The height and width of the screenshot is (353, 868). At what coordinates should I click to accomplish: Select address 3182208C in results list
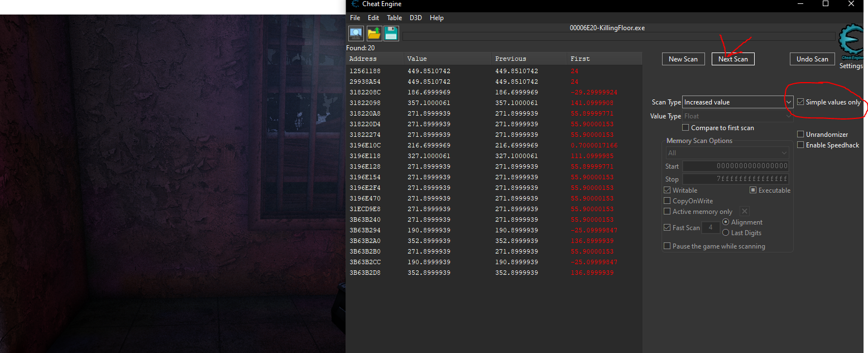coord(365,92)
